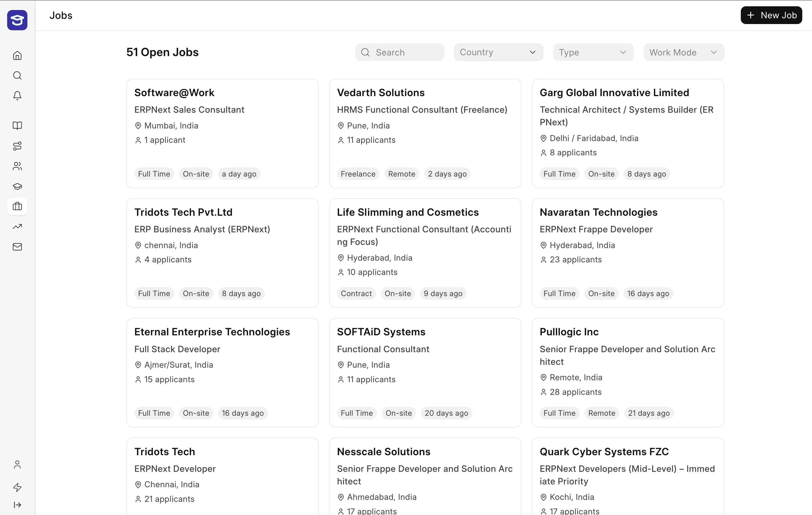Open the graduation cap sidebar icon
This screenshot has width=812, height=515.
pyautogui.click(x=17, y=186)
